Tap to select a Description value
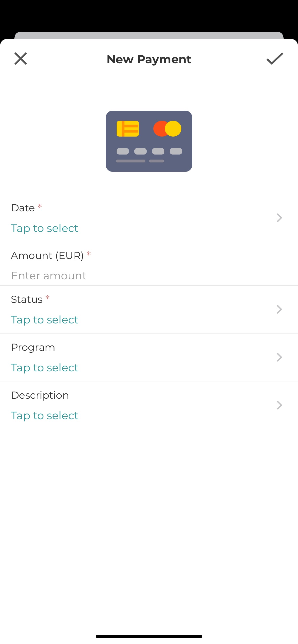298x644 pixels. point(45,415)
